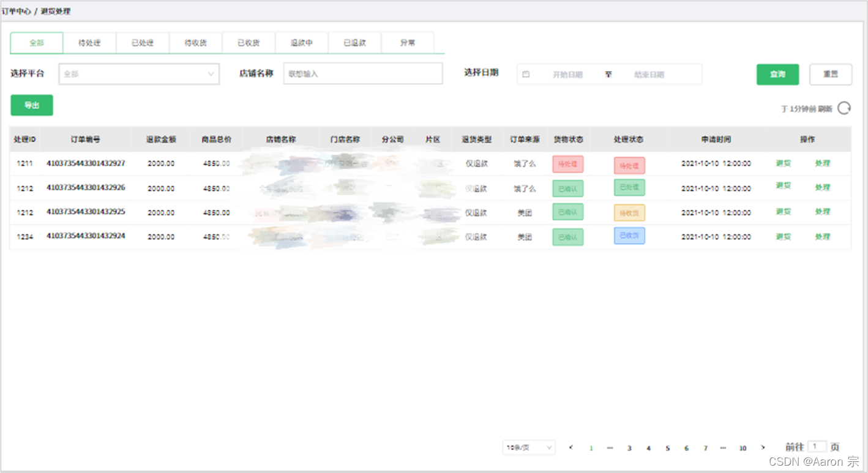Go to page 7 in pagination
Viewport: 868px width, 473px height.
[x=705, y=448]
